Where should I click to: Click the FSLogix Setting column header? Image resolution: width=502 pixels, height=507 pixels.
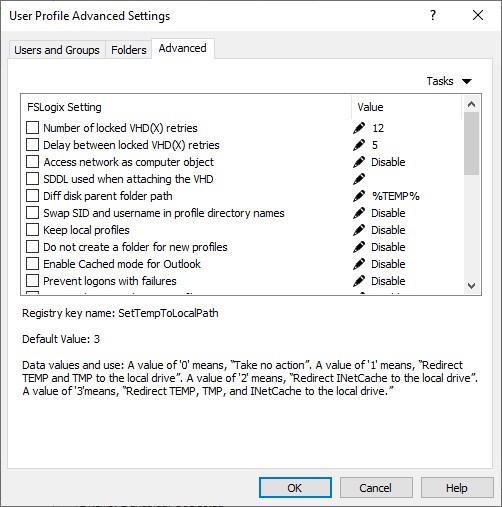click(x=186, y=107)
